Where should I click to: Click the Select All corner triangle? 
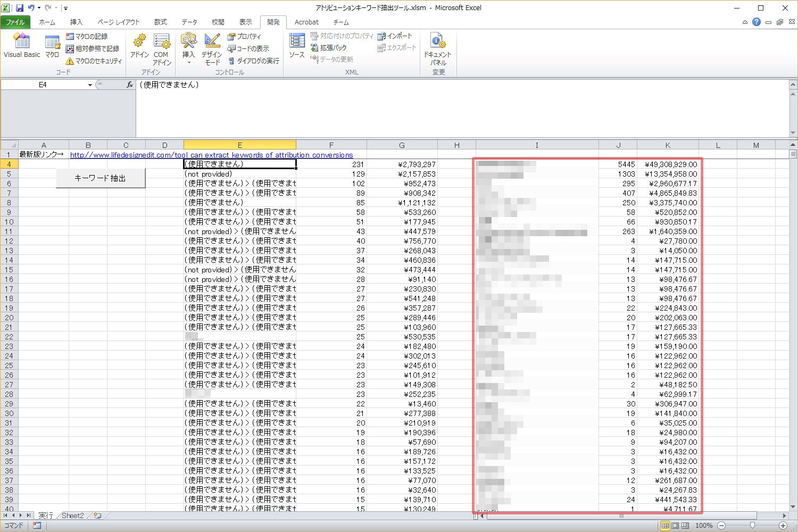pyautogui.click(x=9, y=145)
